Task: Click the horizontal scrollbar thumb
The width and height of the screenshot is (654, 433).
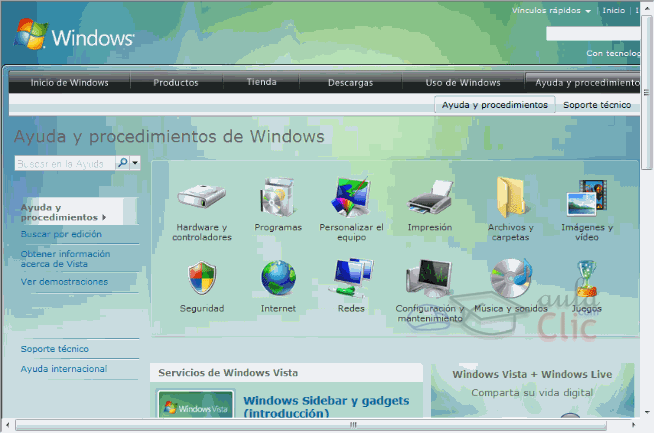Action: tap(311, 425)
